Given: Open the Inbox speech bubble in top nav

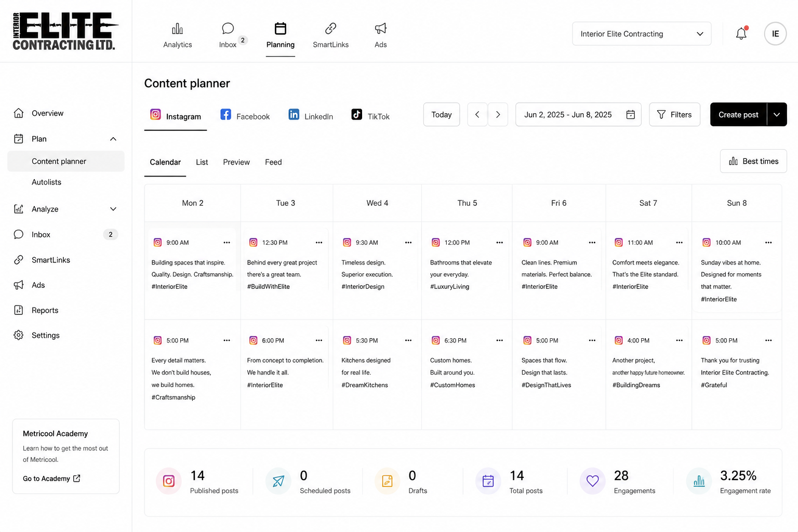Looking at the screenshot, I should 228,29.
